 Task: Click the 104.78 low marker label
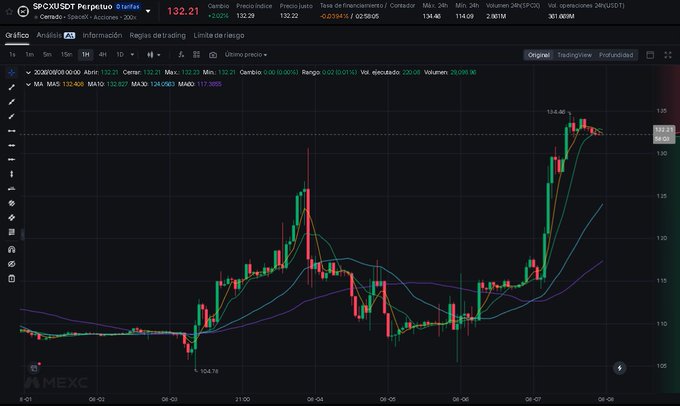click(209, 371)
